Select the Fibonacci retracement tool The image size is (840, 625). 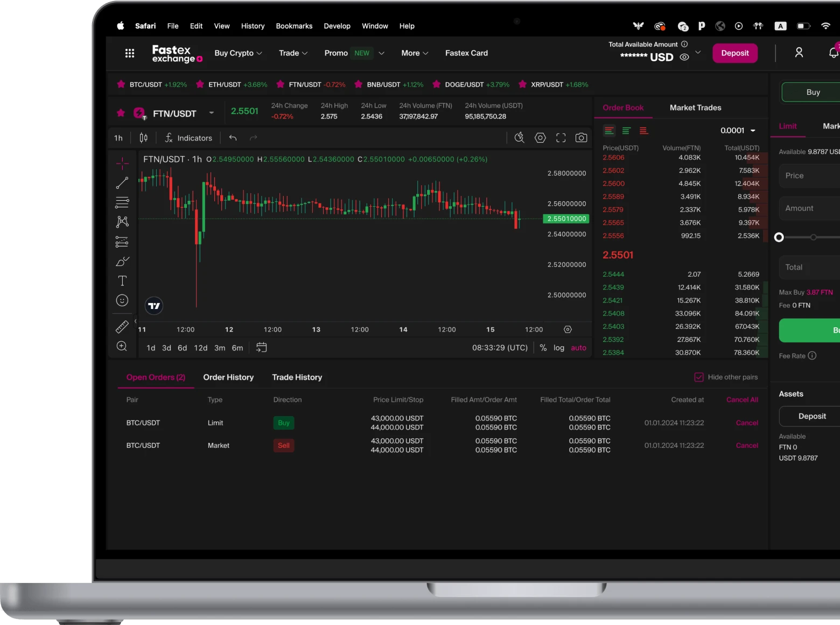click(x=122, y=202)
